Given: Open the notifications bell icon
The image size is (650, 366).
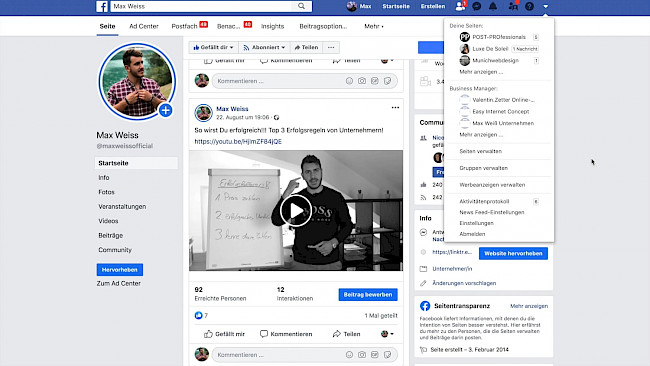Looking at the screenshot, I should click(493, 6).
